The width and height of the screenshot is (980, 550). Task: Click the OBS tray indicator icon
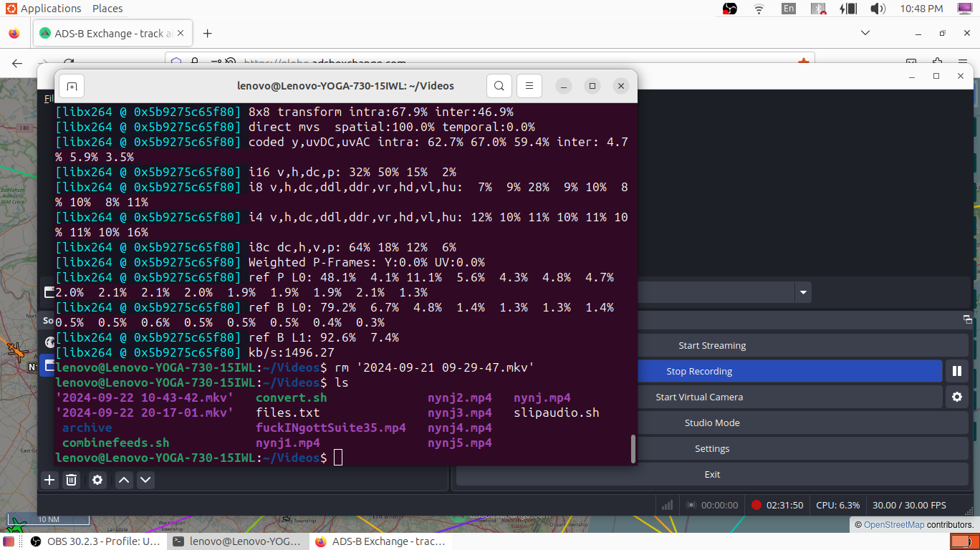(x=730, y=9)
